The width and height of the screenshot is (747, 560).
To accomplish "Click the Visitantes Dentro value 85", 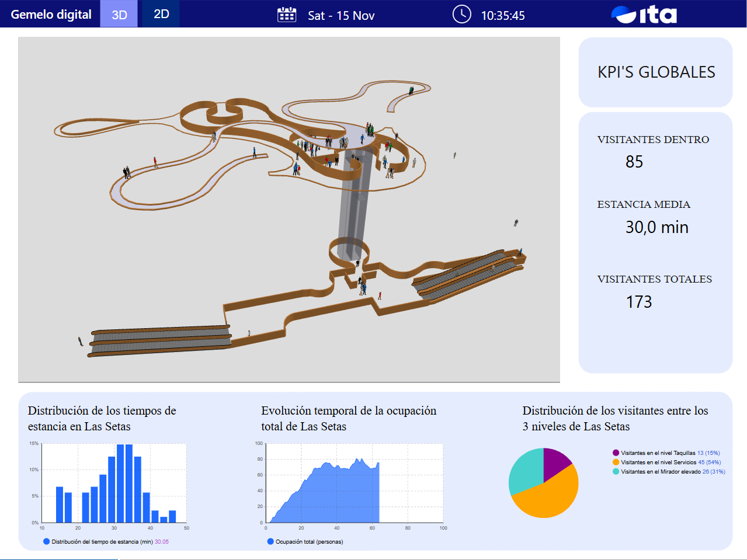I will tap(634, 162).
